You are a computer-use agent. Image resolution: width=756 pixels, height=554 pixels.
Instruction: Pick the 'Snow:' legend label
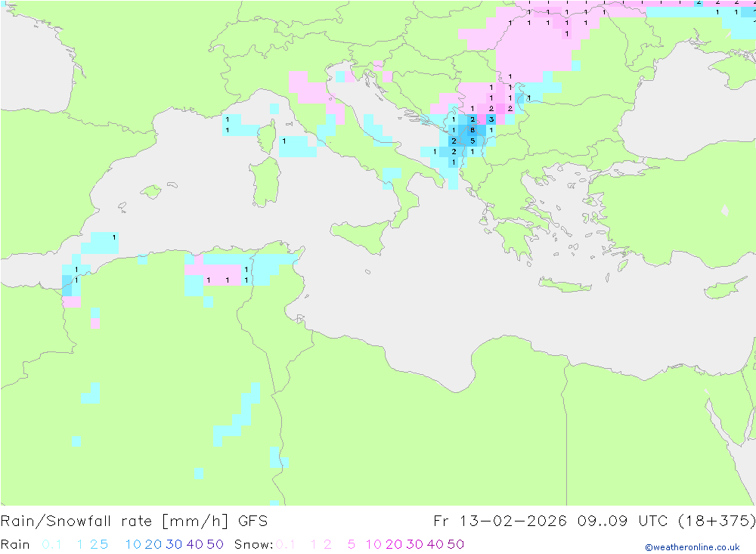pos(253,544)
